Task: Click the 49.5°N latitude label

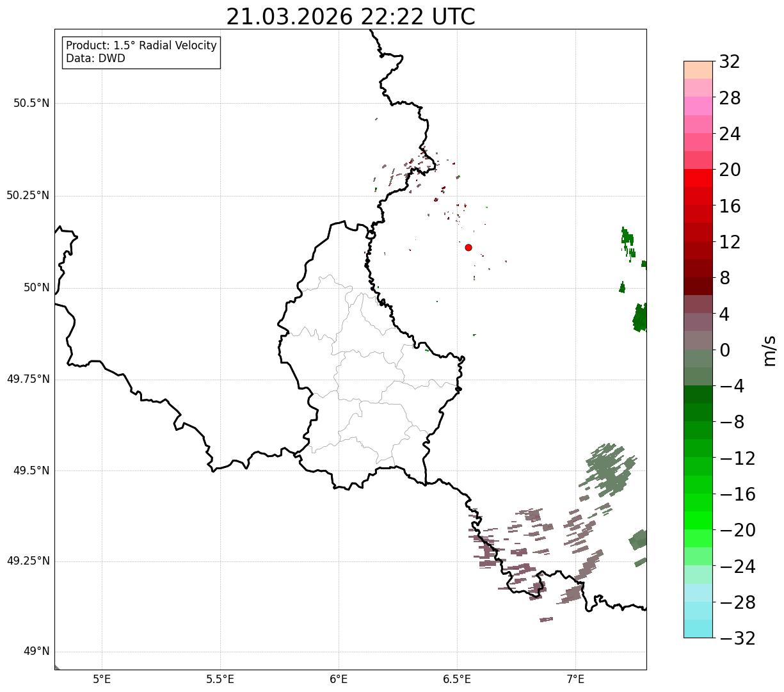Action: (x=31, y=471)
